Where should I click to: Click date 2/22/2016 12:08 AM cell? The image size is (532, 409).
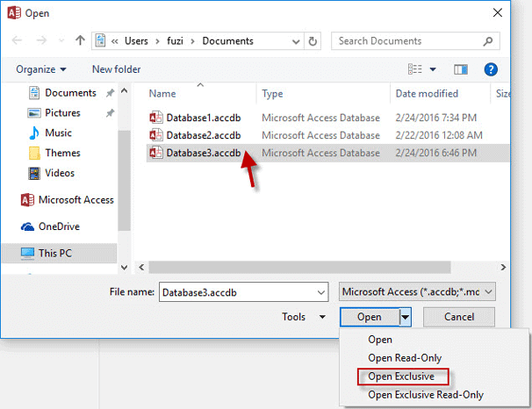(439, 135)
